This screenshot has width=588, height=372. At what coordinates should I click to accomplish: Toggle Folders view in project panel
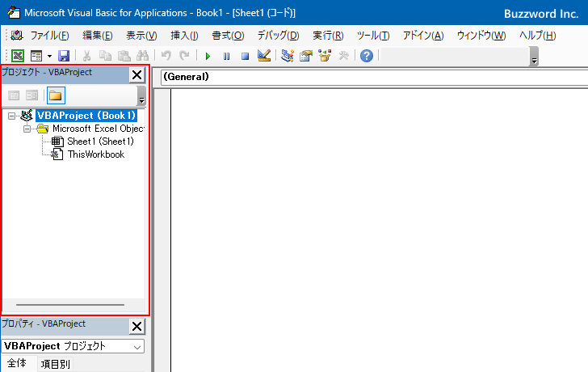pyautogui.click(x=56, y=95)
